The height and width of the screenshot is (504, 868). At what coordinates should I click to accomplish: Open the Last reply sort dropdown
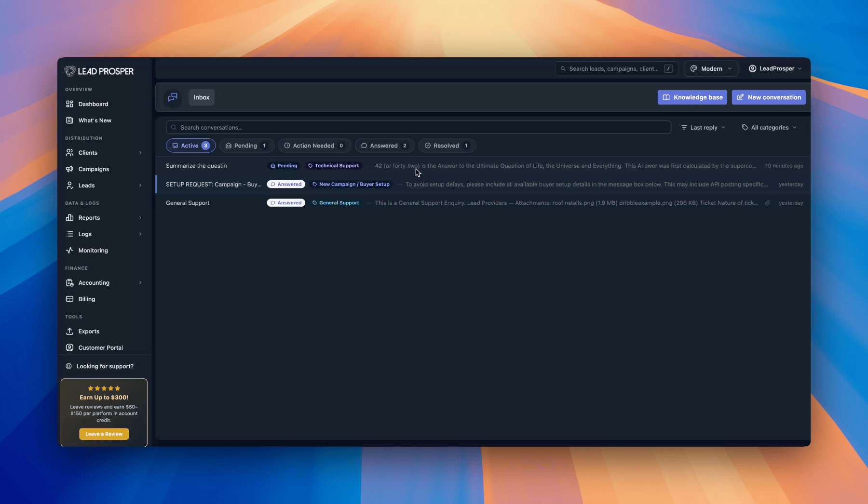(703, 128)
